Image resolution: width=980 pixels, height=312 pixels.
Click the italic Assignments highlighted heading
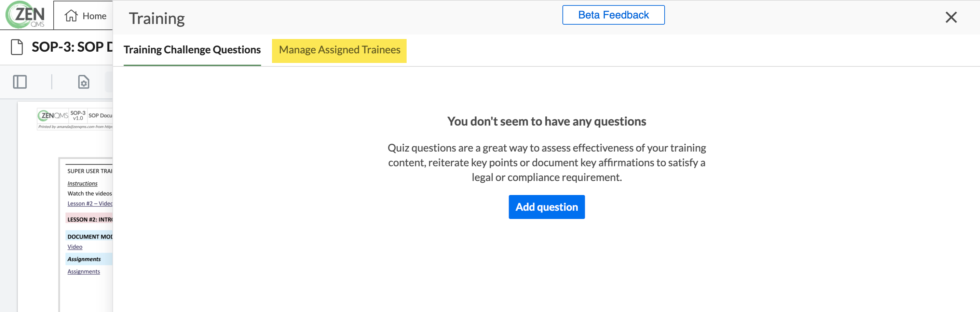84,259
